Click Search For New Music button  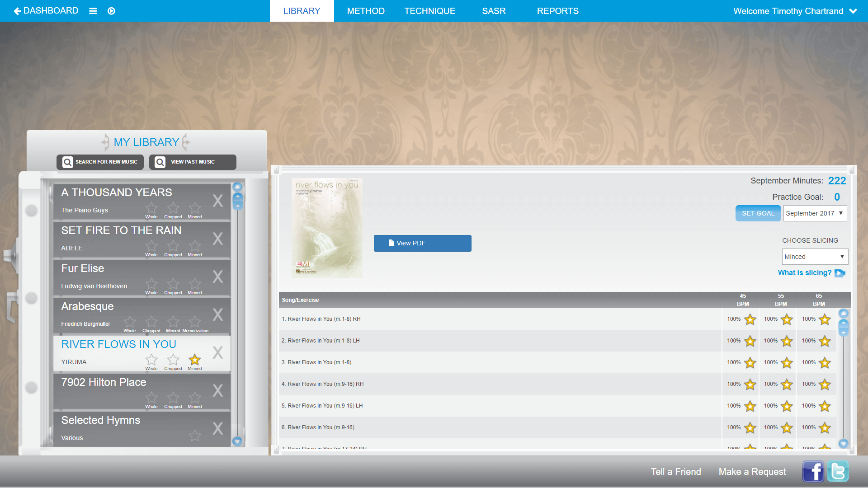point(100,162)
